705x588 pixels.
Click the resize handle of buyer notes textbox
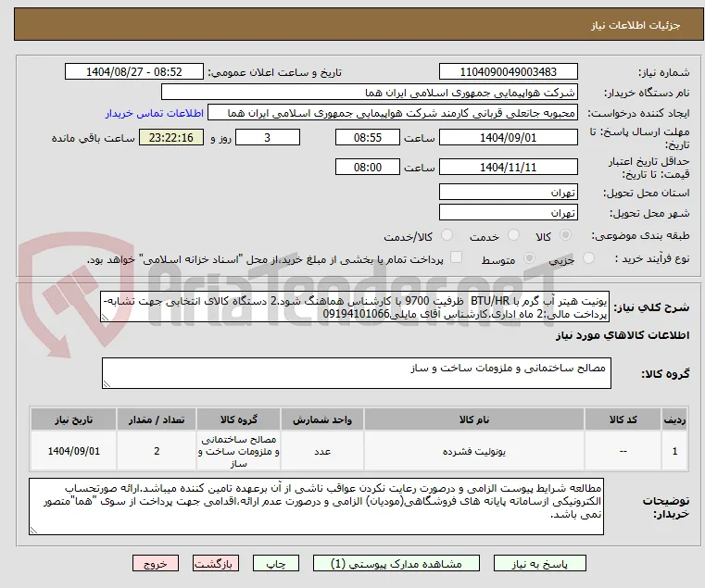click(33, 531)
